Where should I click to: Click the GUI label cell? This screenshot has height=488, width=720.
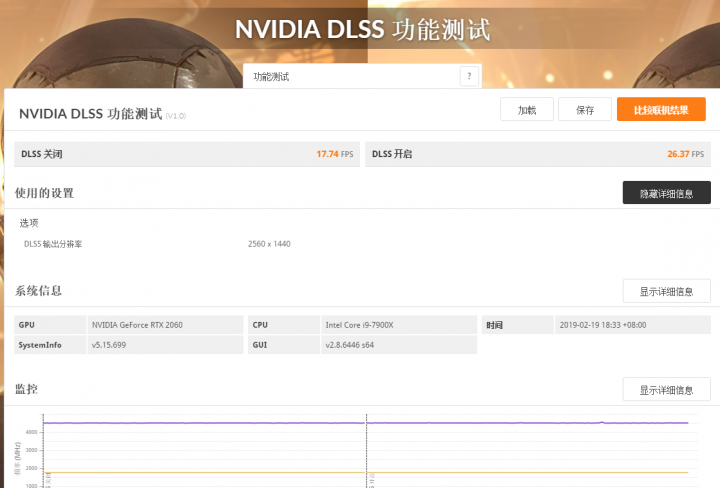[x=284, y=345]
